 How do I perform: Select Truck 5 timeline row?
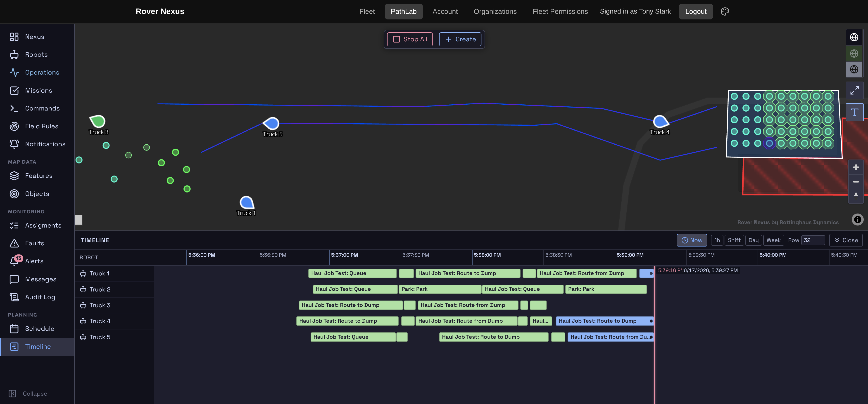click(114, 337)
